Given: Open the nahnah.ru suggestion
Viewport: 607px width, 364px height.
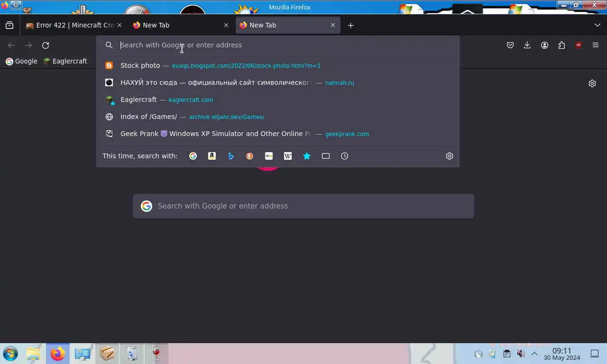Looking at the screenshot, I should pos(278,82).
